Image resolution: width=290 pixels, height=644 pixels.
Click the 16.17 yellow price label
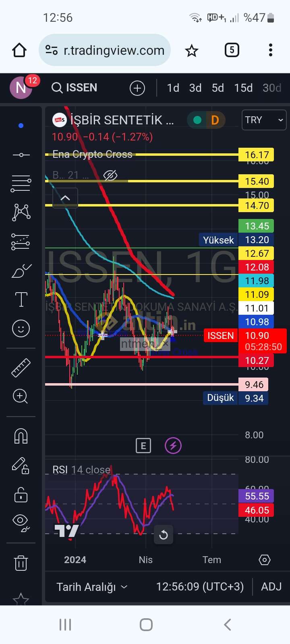(x=257, y=155)
